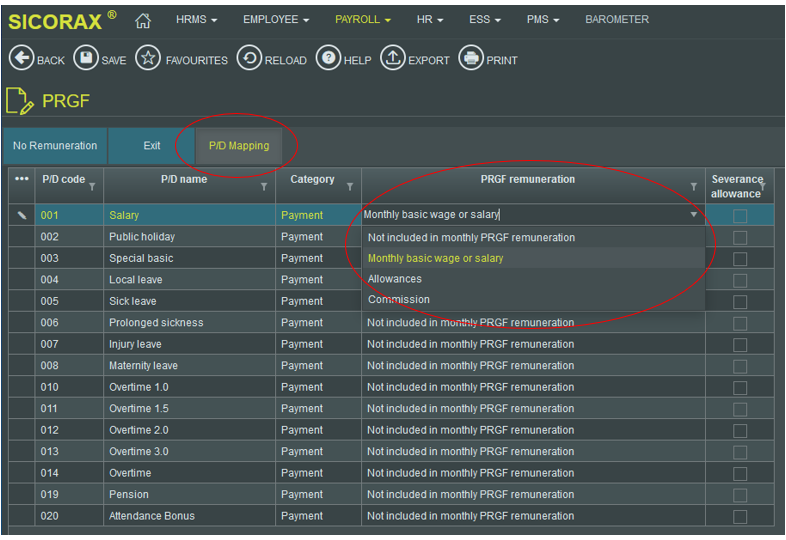This screenshot has height=540, width=786.
Task: Collapse the PRGF remuneration dropdown arrow
Action: tap(693, 215)
